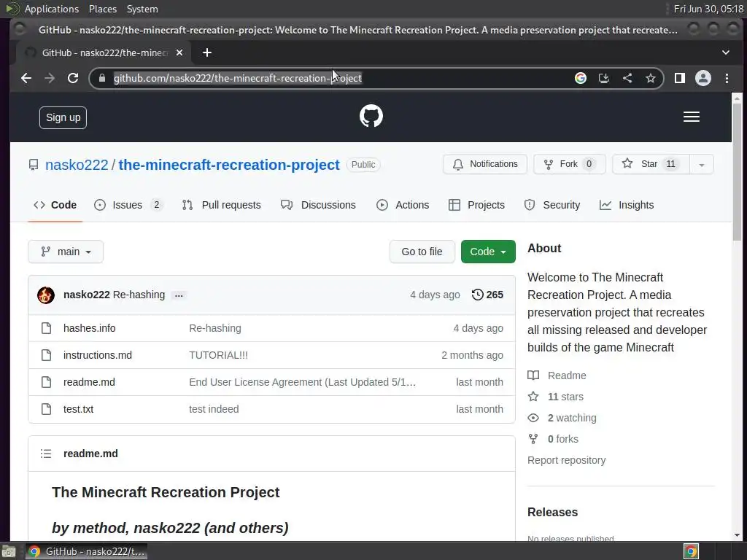
Task: Click the commit history clock icon
Action: point(477,295)
